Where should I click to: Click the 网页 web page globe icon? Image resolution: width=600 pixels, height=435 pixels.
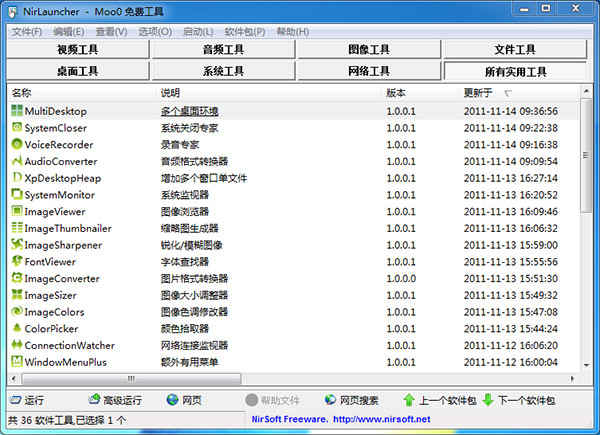[x=173, y=400]
